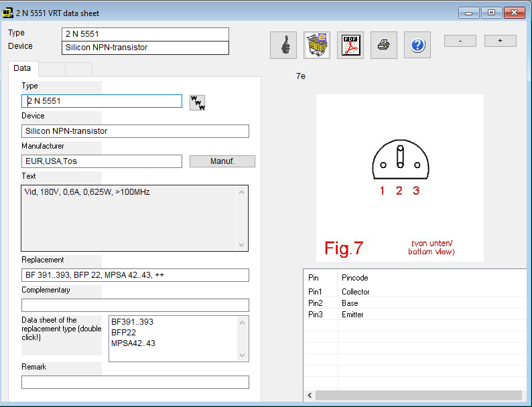Viewport: 532px width, 407px height.
Task: Click the Fig.7 transistor pinout image
Action: click(400, 178)
